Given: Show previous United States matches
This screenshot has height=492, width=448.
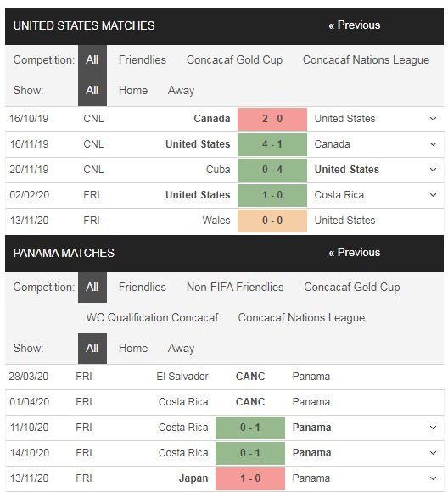Looking at the screenshot, I should [354, 25].
